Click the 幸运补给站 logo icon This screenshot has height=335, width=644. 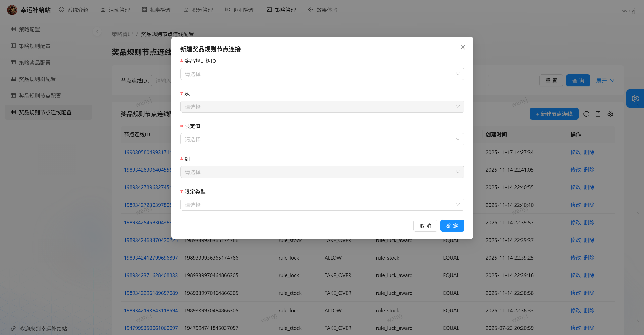coord(12,10)
